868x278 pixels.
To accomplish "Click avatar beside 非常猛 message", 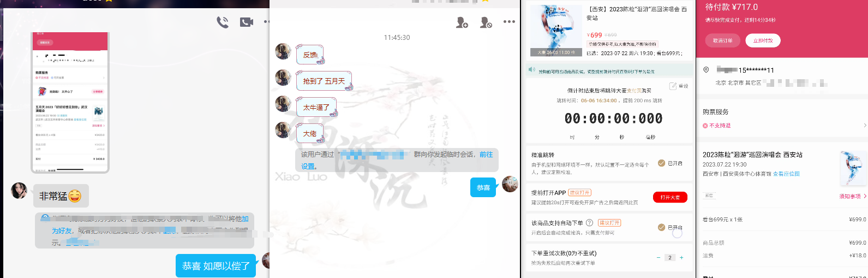I will pos(19,191).
